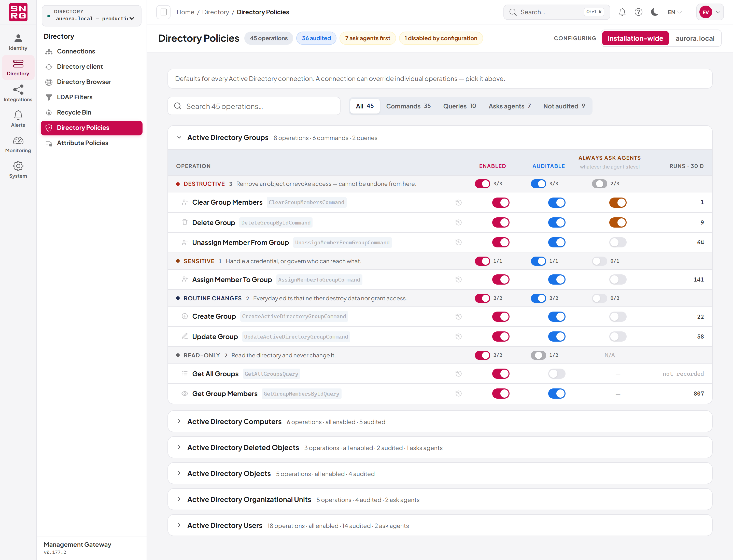Image resolution: width=733 pixels, height=560 pixels.
Task: Open Directory Browser in sidebar
Action: pos(92,82)
